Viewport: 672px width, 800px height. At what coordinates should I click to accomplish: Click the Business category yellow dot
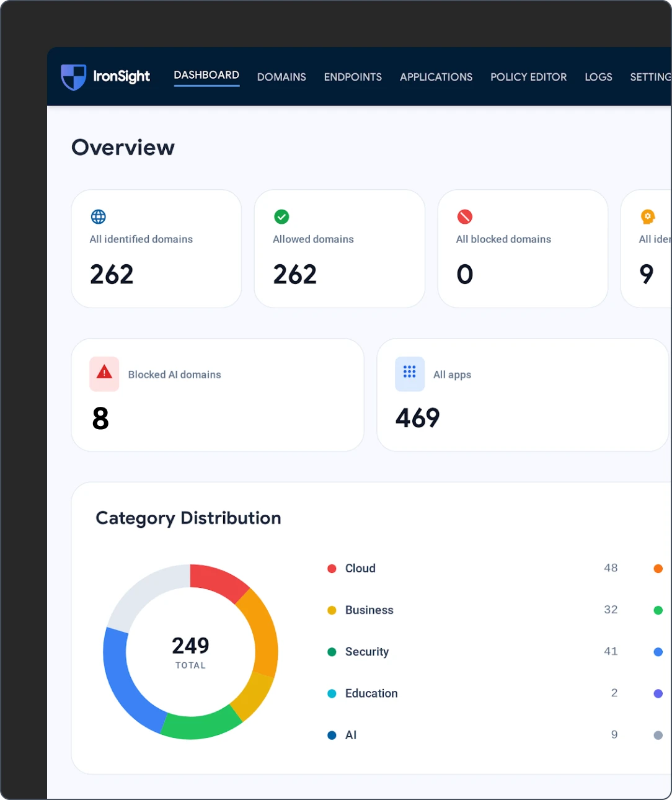(332, 610)
